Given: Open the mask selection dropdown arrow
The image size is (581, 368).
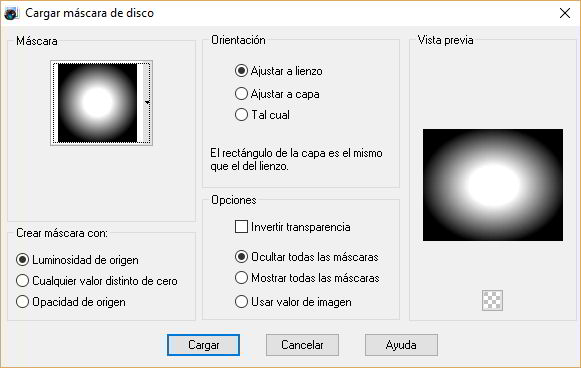Looking at the screenshot, I should click(147, 103).
